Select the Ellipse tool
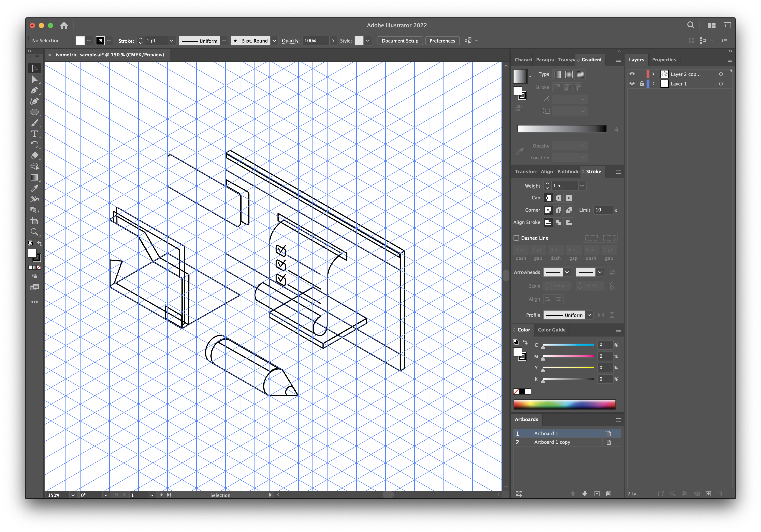The image size is (761, 532). [35, 112]
